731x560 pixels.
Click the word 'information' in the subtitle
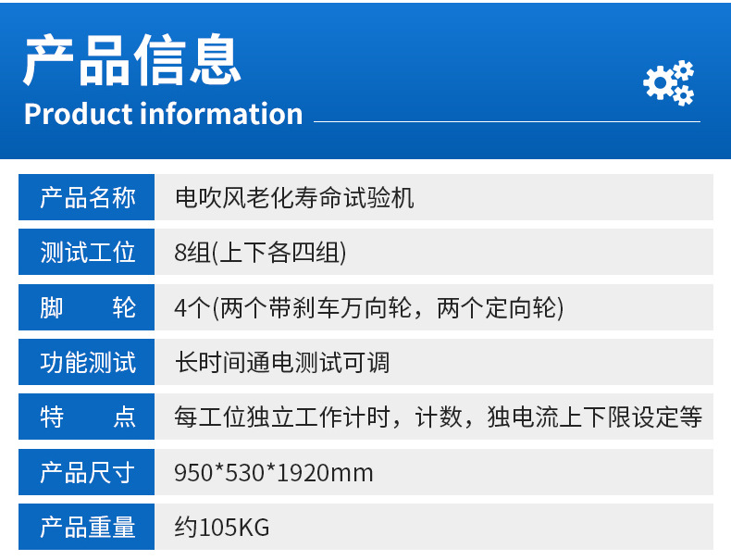222,114
